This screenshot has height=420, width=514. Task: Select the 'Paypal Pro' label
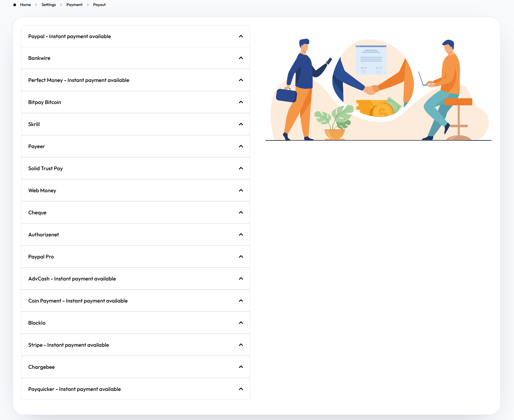(41, 257)
